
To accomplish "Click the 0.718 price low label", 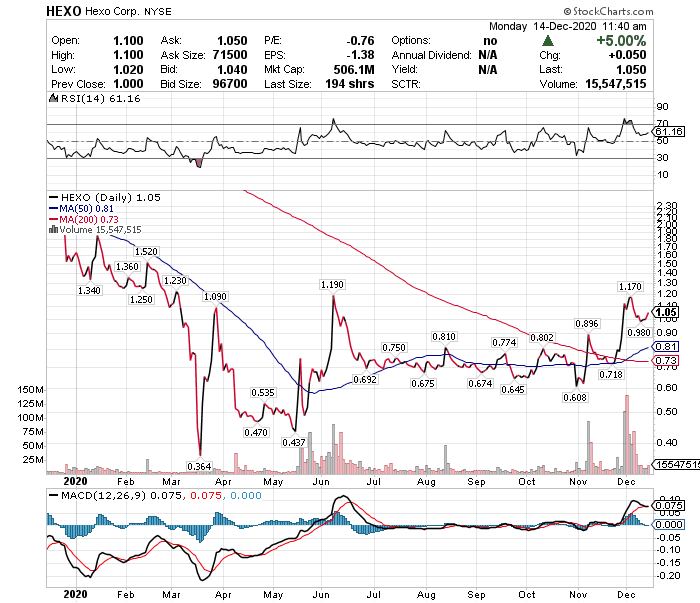I will (611, 374).
